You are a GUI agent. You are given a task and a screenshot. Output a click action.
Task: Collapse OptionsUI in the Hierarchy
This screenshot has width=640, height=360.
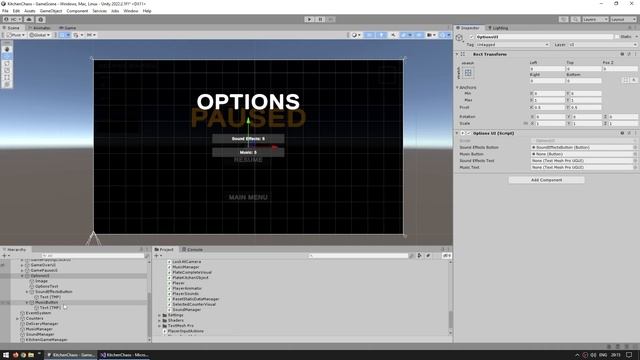click(22, 276)
